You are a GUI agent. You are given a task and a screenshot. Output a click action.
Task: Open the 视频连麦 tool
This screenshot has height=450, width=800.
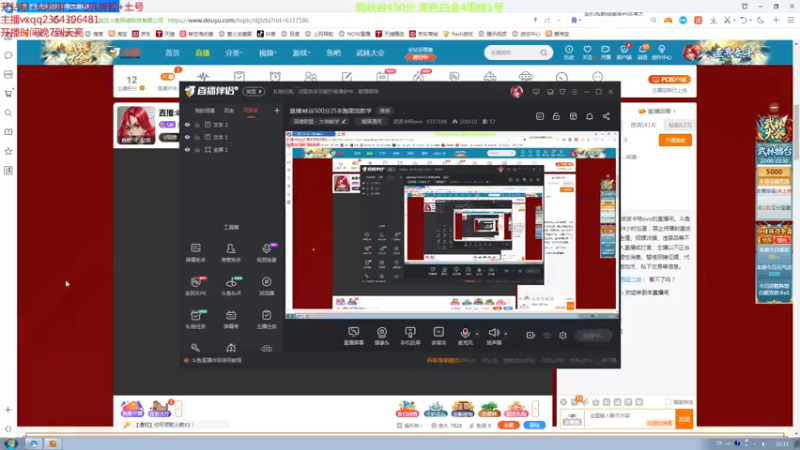[x=266, y=253]
